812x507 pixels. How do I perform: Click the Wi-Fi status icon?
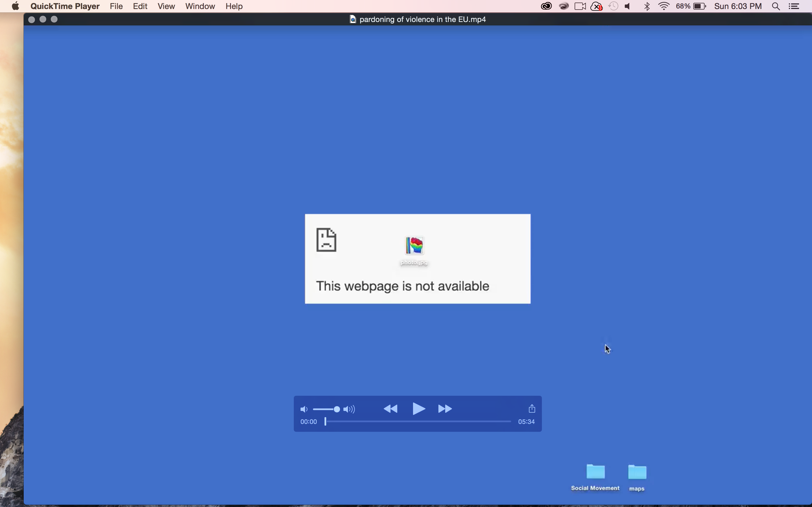click(x=664, y=6)
